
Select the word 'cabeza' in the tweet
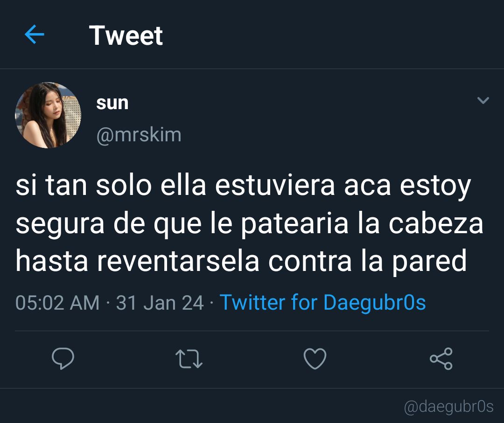point(436,223)
